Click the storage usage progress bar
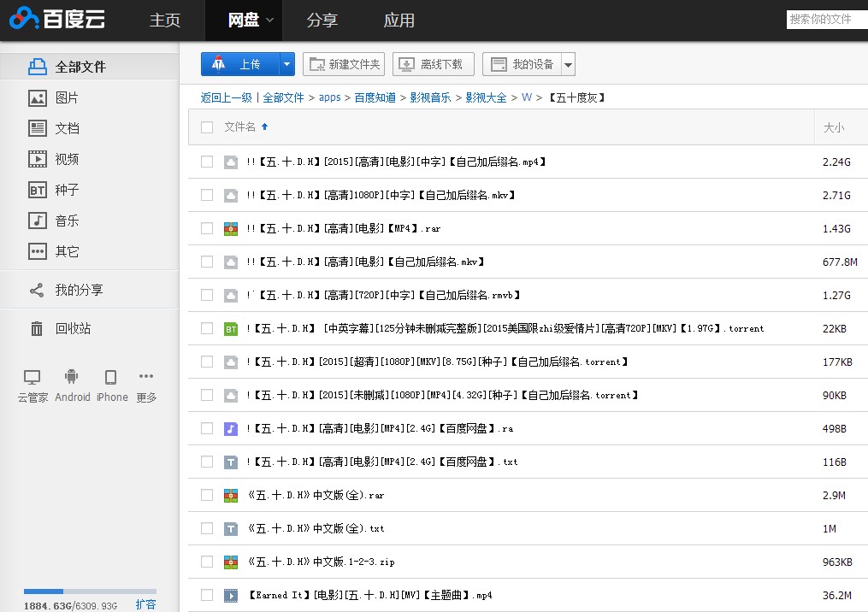This screenshot has width=868, height=612. coord(90,591)
